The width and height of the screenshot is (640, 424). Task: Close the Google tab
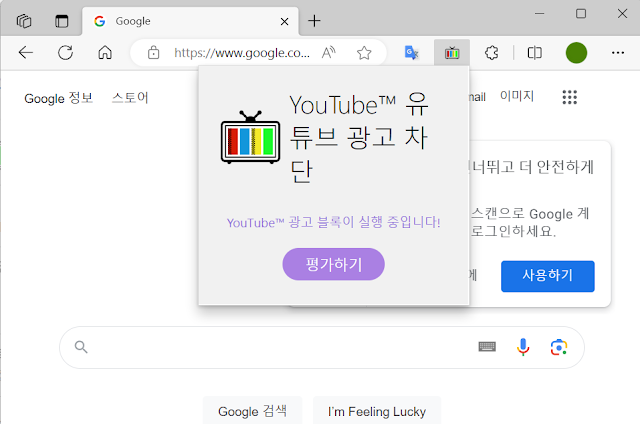(284, 22)
